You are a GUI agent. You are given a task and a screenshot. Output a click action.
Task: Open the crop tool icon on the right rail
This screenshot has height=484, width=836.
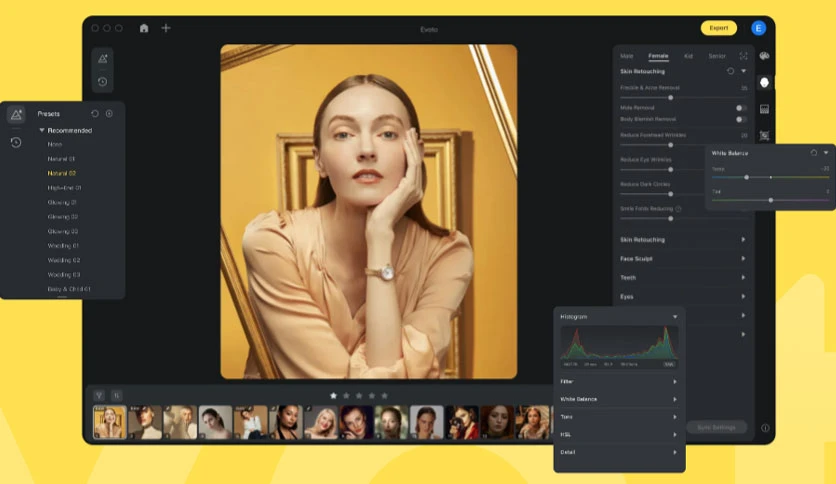tap(765, 135)
